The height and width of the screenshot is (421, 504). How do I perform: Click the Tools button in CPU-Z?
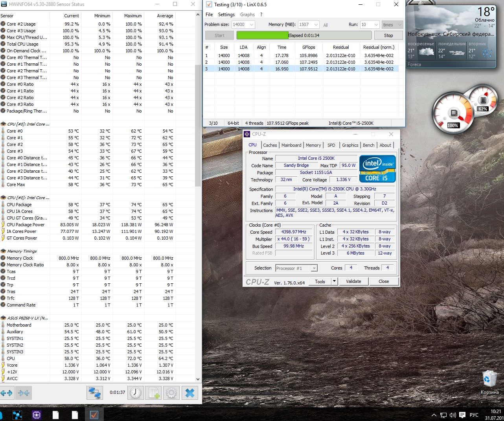320,281
